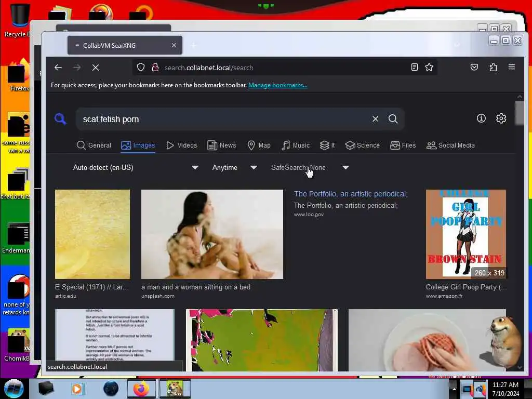Switch to the Map tab

point(259,145)
